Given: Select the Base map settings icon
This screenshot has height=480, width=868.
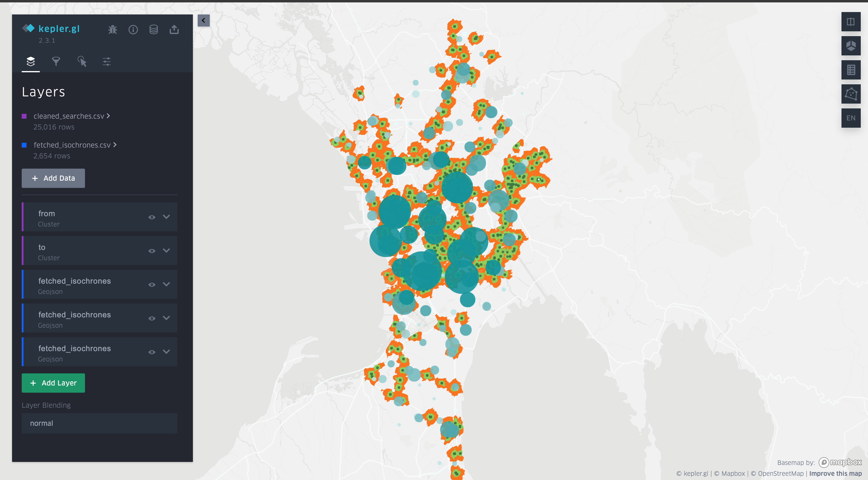Looking at the screenshot, I should 106,62.
